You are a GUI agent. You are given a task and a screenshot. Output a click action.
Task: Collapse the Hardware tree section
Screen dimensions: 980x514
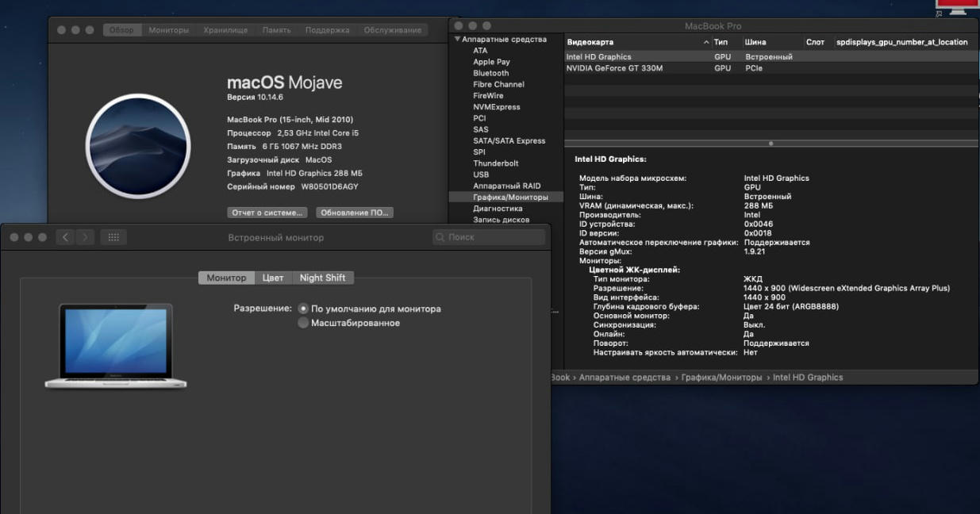[457, 39]
